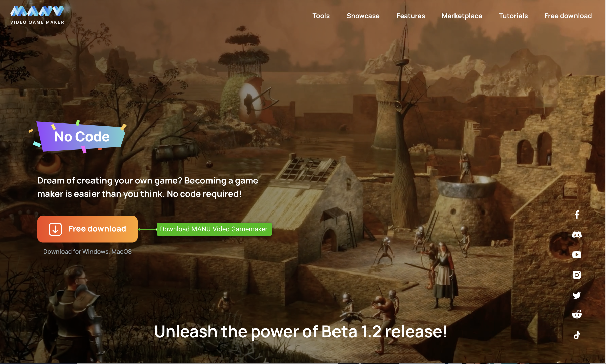Click the green Download MANU Video Gamemaker tooltip
606x364 pixels.
pos(214,229)
